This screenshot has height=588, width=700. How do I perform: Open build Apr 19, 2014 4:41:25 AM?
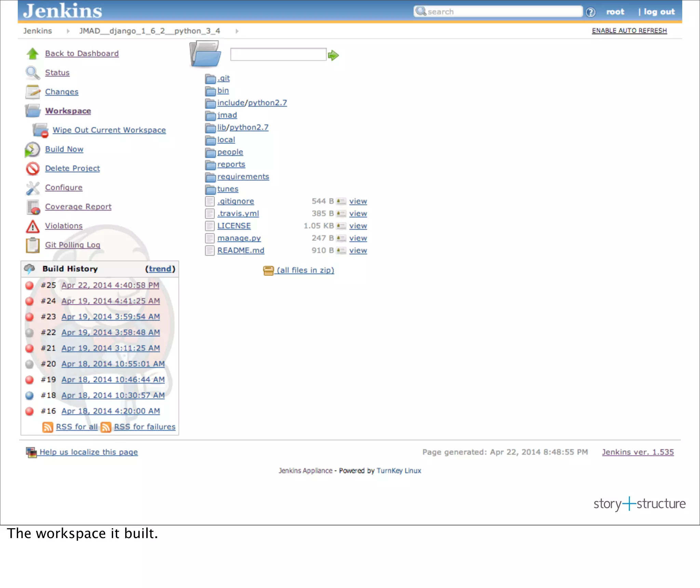110,301
